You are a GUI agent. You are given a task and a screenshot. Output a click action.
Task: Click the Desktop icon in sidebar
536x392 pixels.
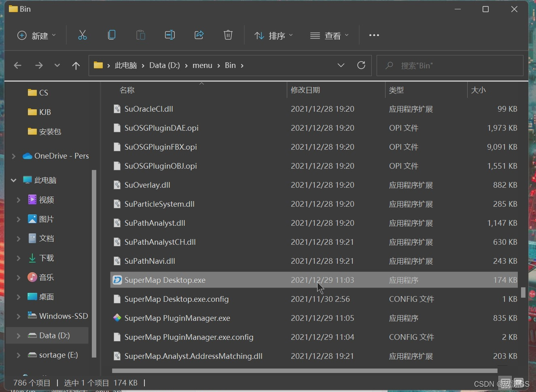32,297
